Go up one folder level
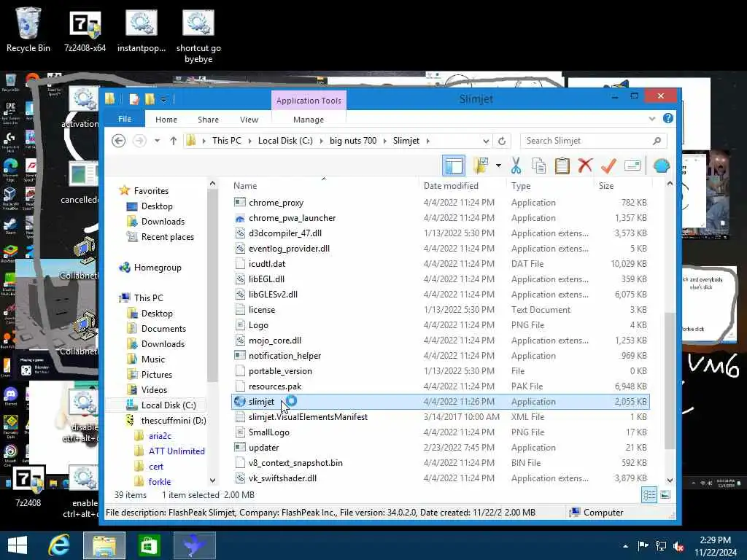This screenshot has width=747, height=560. (x=174, y=141)
